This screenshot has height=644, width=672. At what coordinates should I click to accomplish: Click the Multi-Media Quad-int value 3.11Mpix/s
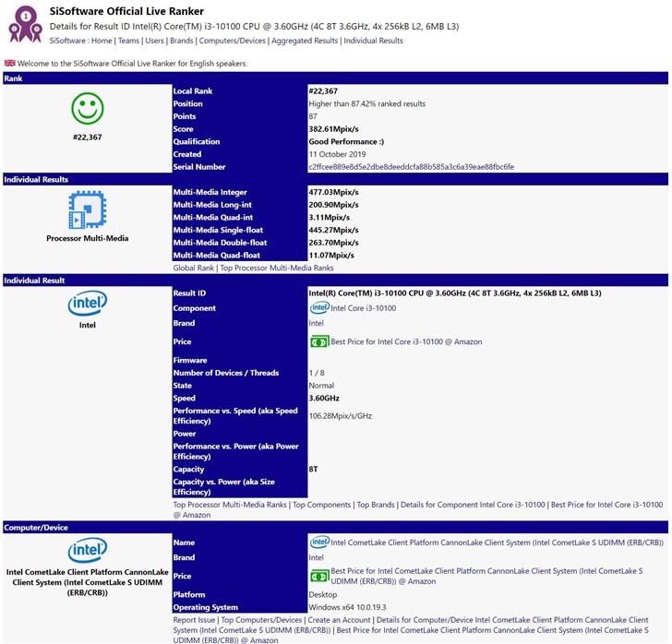[330, 217]
